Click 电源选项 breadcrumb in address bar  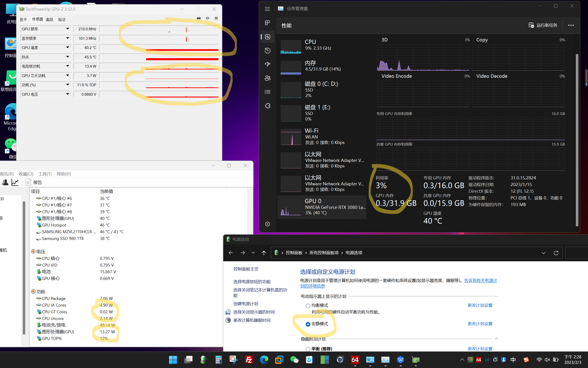pos(354,253)
